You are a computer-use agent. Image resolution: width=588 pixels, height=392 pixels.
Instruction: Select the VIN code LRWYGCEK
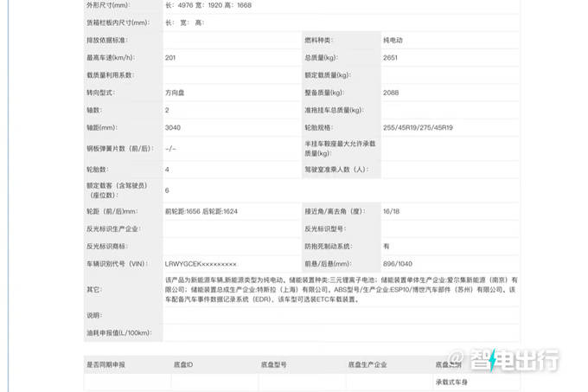coord(200,262)
